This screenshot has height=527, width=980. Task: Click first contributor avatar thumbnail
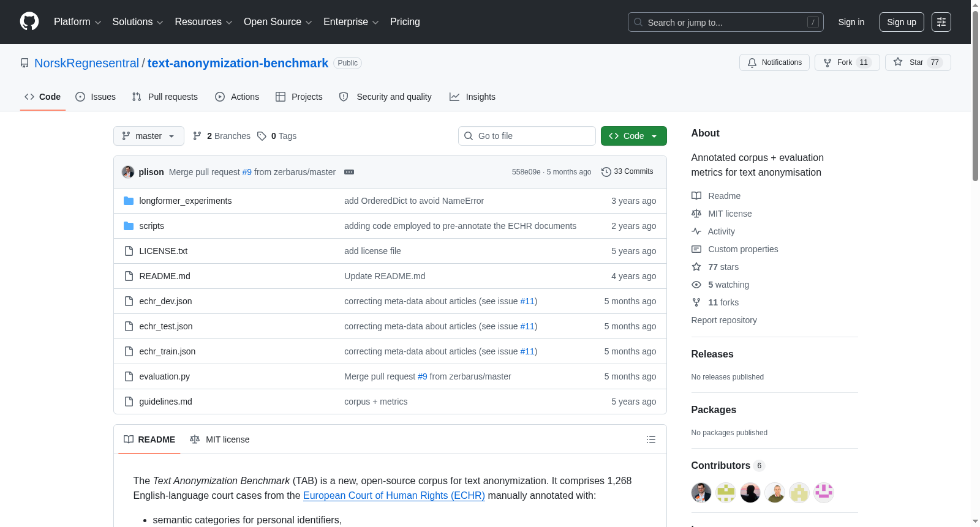(701, 493)
